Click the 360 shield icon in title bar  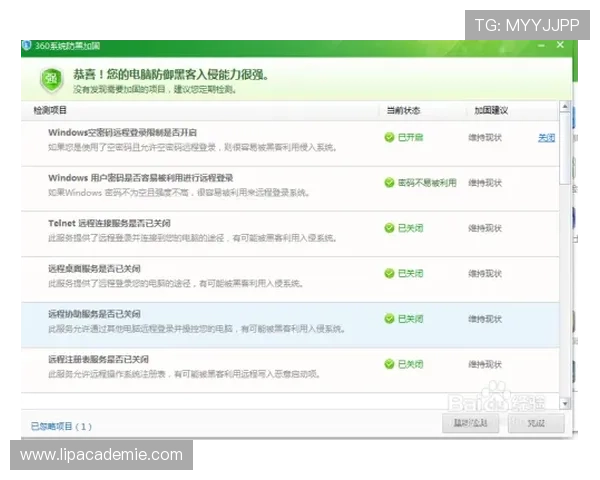coord(26,46)
